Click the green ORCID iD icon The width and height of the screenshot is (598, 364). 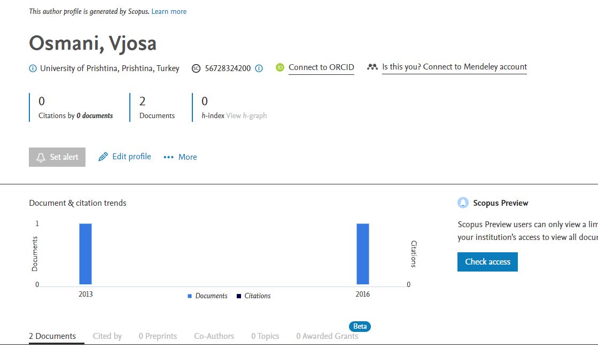280,67
